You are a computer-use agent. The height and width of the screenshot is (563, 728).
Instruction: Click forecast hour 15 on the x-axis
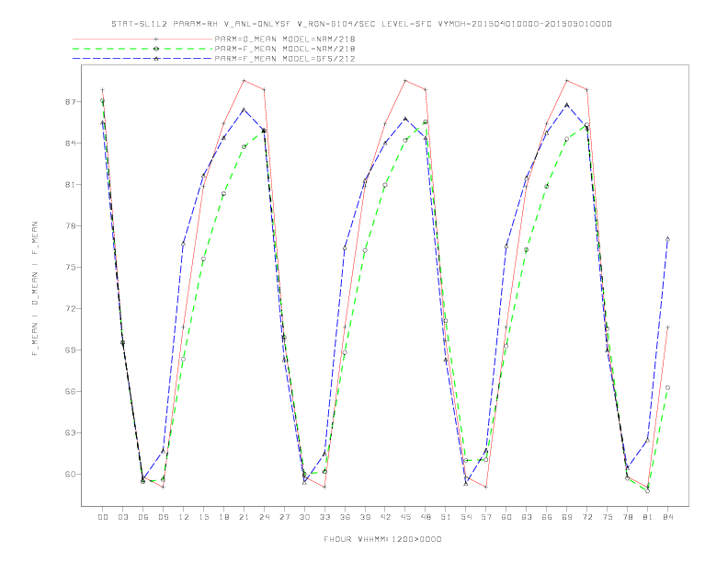coord(203,517)
